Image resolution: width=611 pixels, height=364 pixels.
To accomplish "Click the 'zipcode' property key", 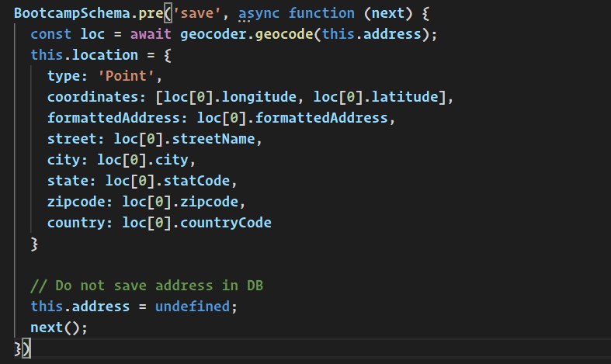I will [76, 202].
